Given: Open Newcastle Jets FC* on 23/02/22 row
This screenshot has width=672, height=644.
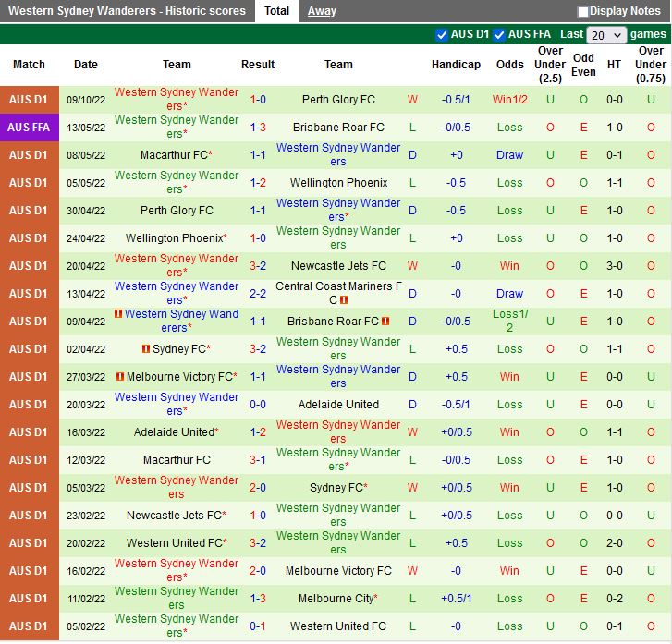Looking at the screenshot, I should (177, 515).
